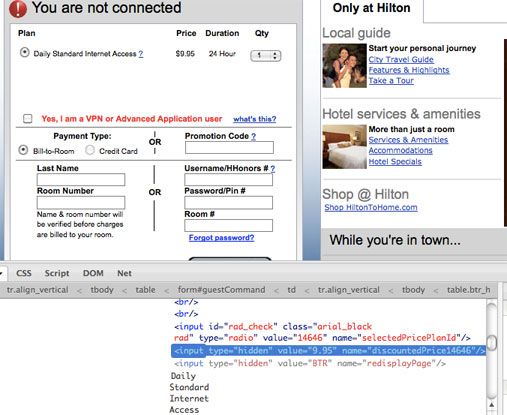This screenshot has height=415, width=507.
Task: Focus the Username/HHonors # field
Action: click(228, 180)
